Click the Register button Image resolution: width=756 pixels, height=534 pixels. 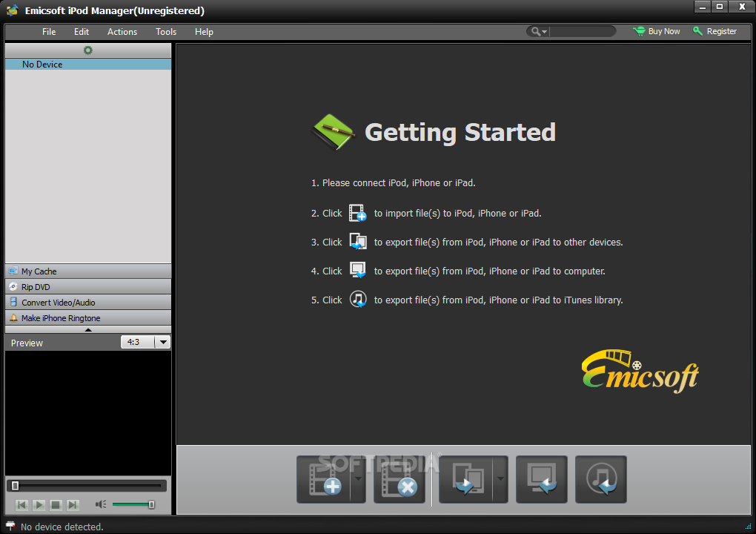[715, 31]
